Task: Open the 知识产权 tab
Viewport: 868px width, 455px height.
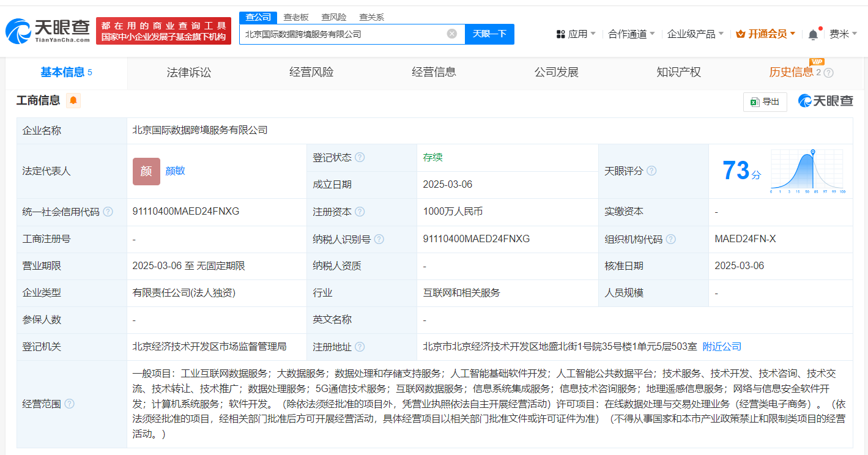Action: coord(678,72)
